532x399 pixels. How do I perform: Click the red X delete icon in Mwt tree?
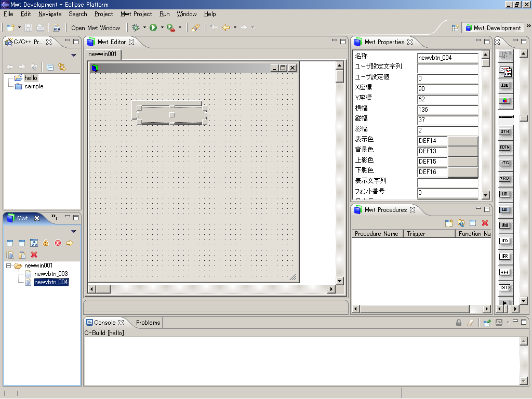[x=34, y=255]
